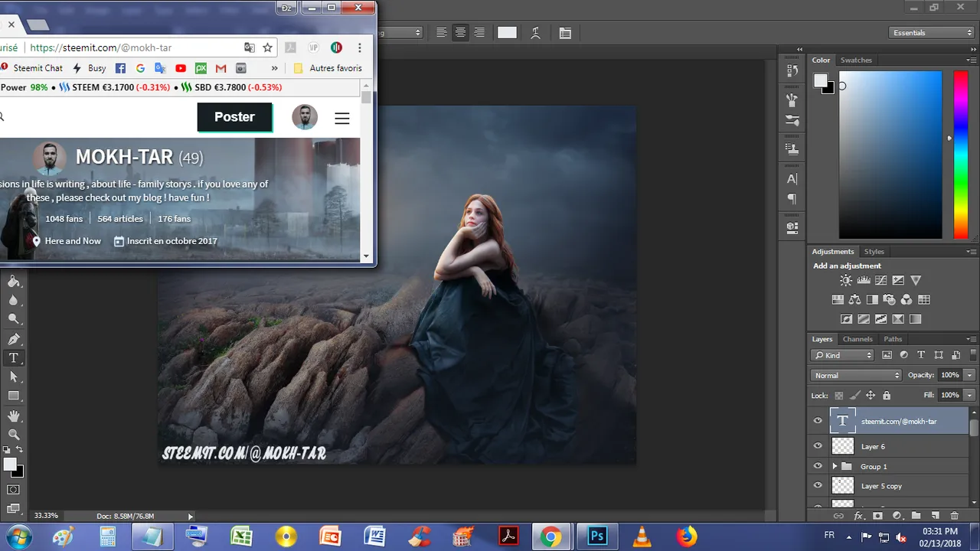The image size is (980, 551).
Task: Select Layer 6 thumbnail
Action: pyautogui.click(x=843, y=446)
